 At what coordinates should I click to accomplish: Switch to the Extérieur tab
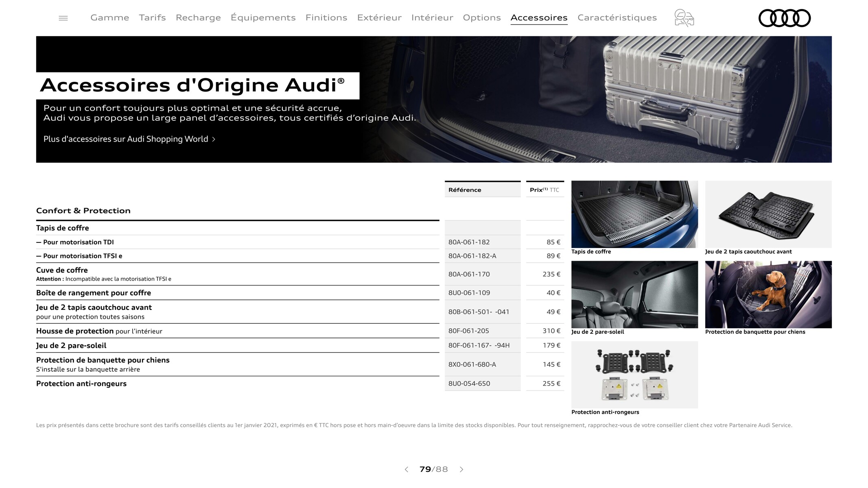(x=379, y=17)
